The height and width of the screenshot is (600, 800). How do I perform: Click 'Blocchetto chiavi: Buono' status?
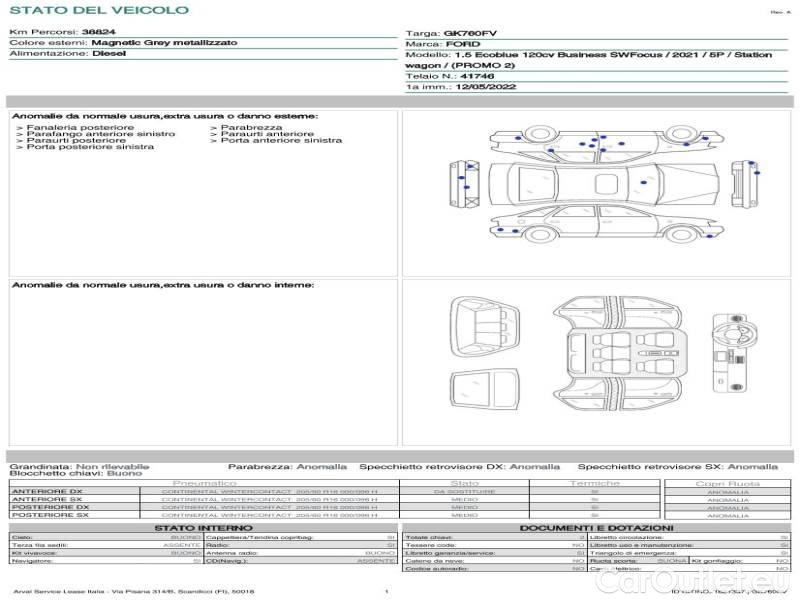coord(76,473)
